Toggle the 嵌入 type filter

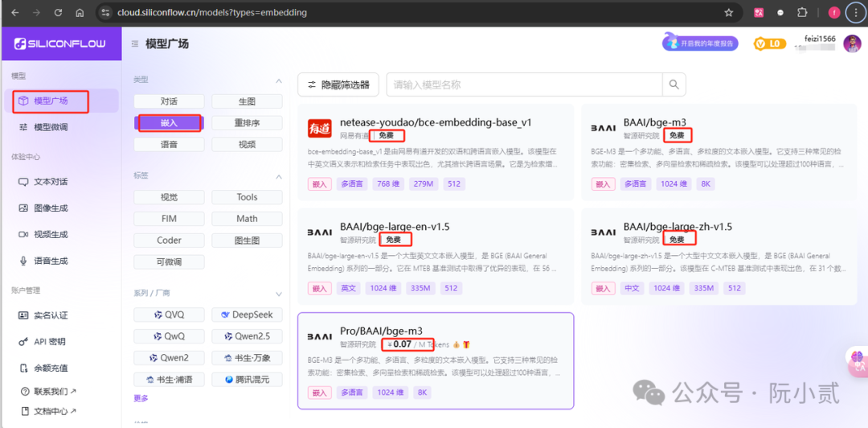(169, 123)
